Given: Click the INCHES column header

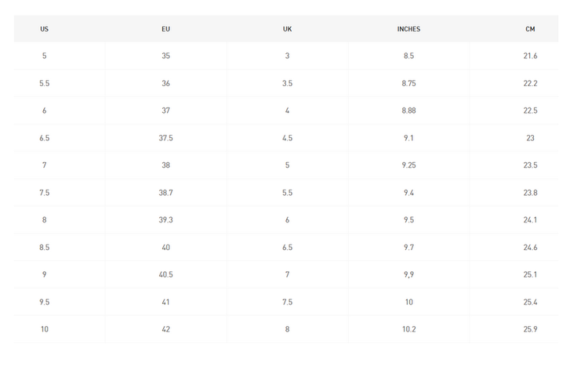Looking at the screenshot, I should (x=408, y=29).
